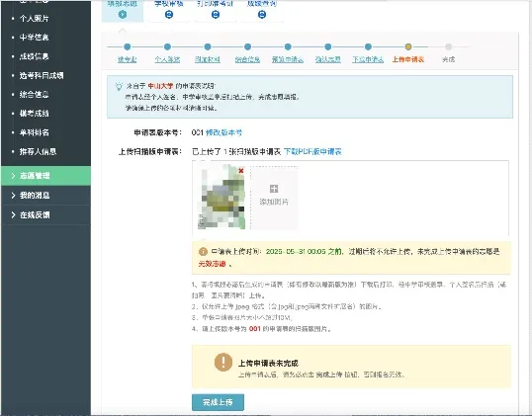The image size is (532, 416).
Task: Open 推荐人信息 in the sidebar
Action: click(38, 151)
